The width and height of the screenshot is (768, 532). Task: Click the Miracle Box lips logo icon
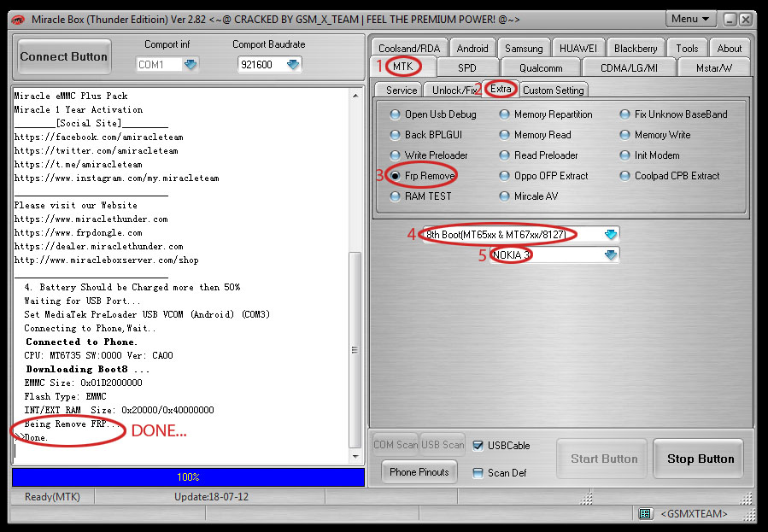point(18,20)
